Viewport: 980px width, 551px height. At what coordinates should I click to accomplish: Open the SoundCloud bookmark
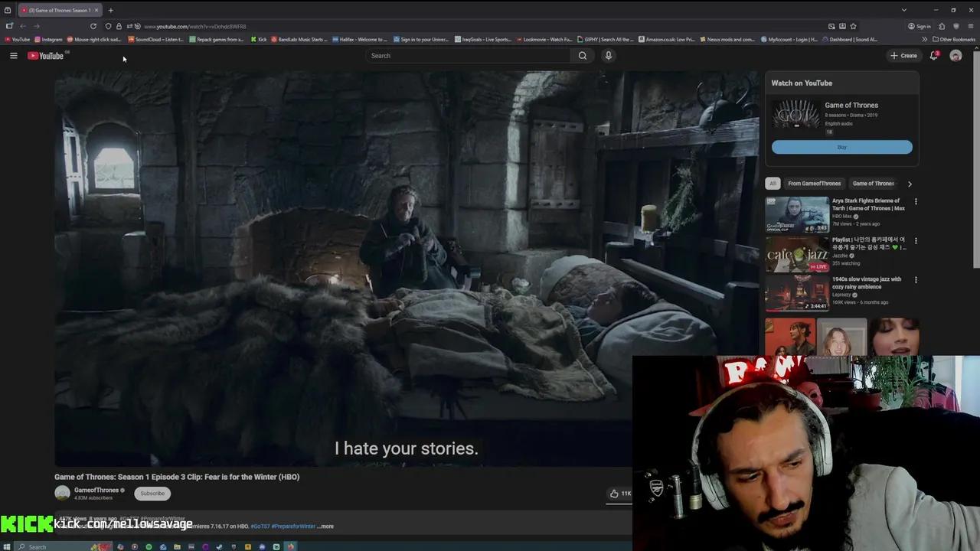[155, 39]
